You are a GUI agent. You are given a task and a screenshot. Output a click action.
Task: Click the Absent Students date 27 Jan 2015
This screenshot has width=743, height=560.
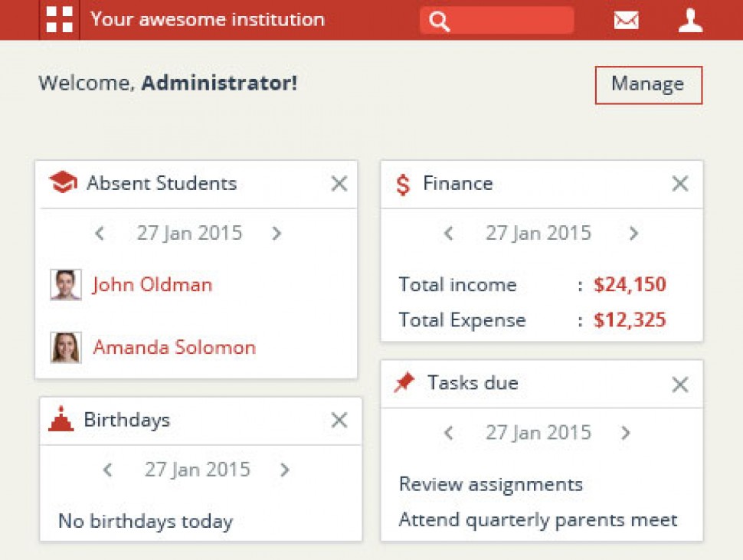189,233
